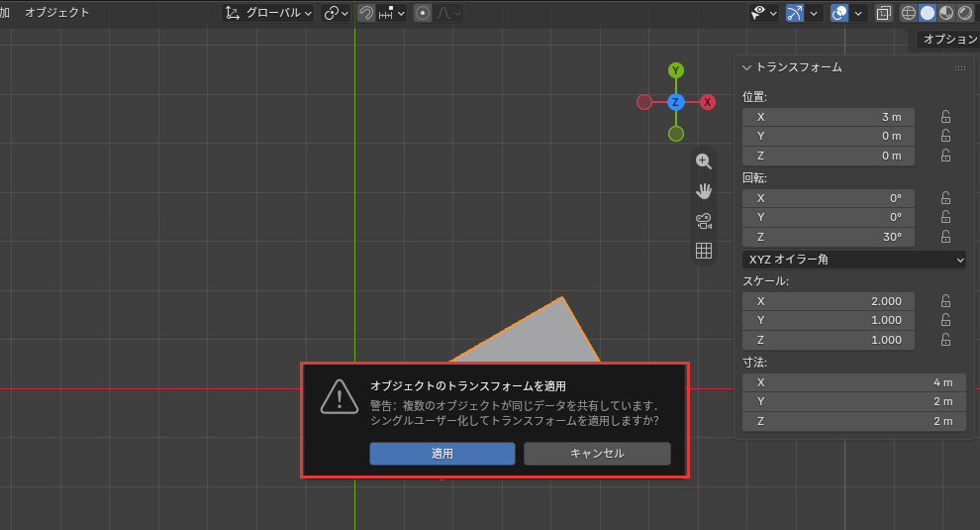
Task: Click the red X axis gizmo
Action: pos(708,102)
